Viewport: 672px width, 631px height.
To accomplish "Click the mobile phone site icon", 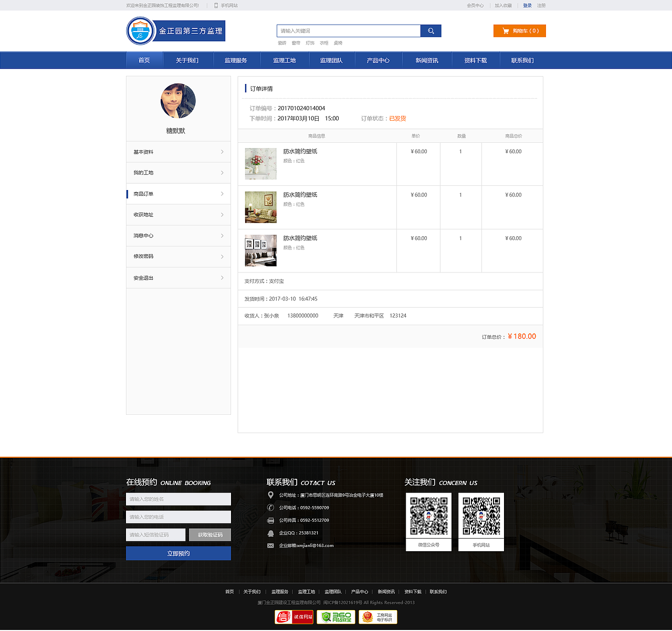I will tap(216, 5).
